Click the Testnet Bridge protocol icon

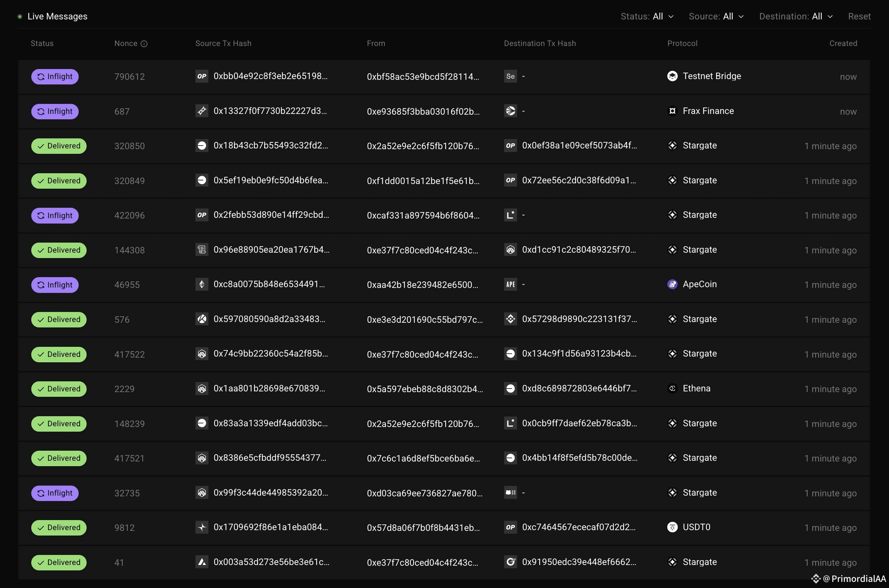[672, 76]
